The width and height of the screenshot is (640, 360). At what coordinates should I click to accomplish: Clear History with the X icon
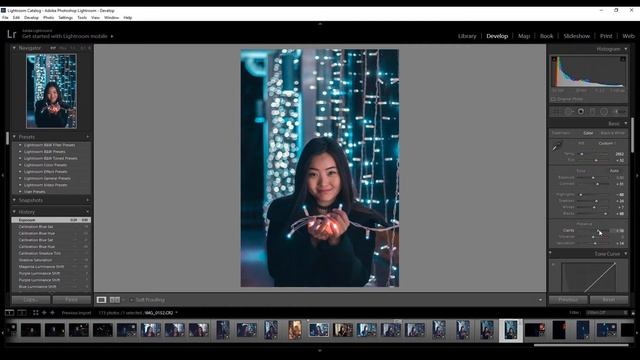(x=87, y=212)
